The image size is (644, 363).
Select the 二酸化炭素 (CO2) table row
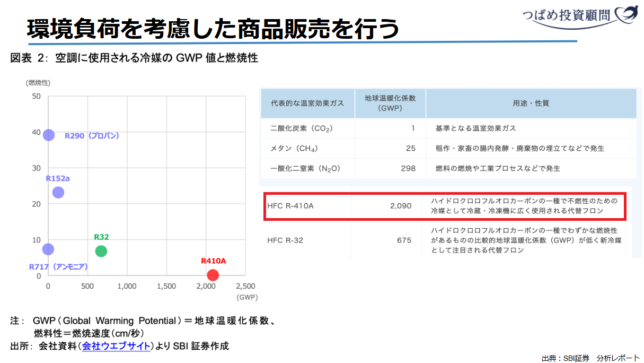pyautogui.click(x=301, y=128)
